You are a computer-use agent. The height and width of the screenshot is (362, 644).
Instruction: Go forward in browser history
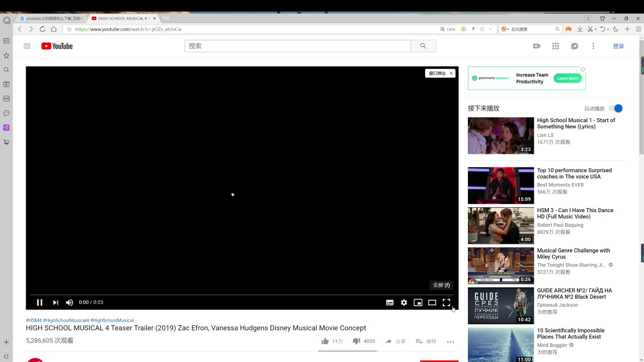coord(31,29)
